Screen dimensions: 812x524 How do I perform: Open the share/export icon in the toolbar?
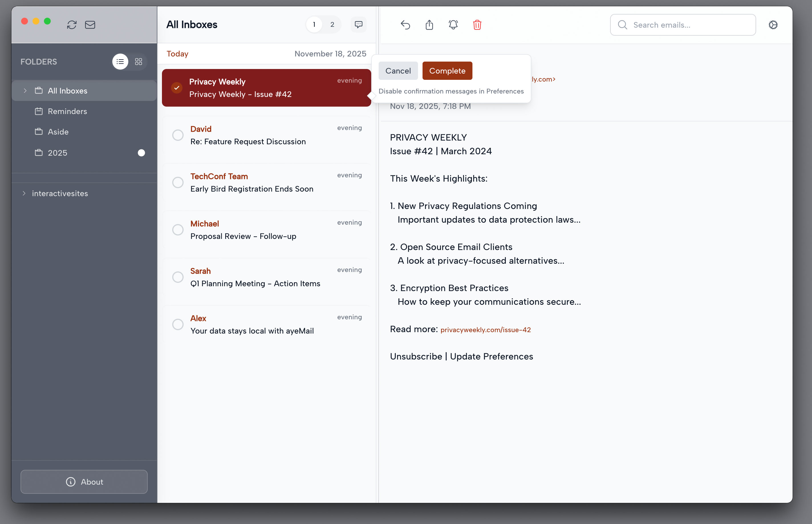pyautogui.click(x=429, y=25)
